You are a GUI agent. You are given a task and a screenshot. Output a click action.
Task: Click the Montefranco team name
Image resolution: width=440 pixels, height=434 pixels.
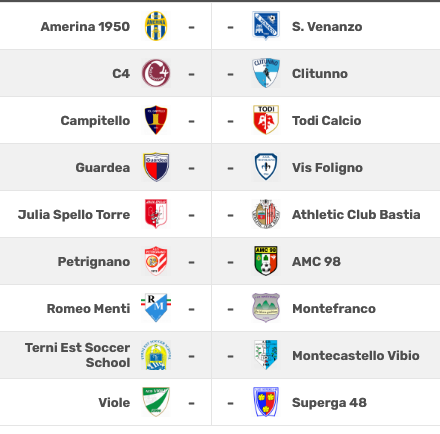(334, 309)
